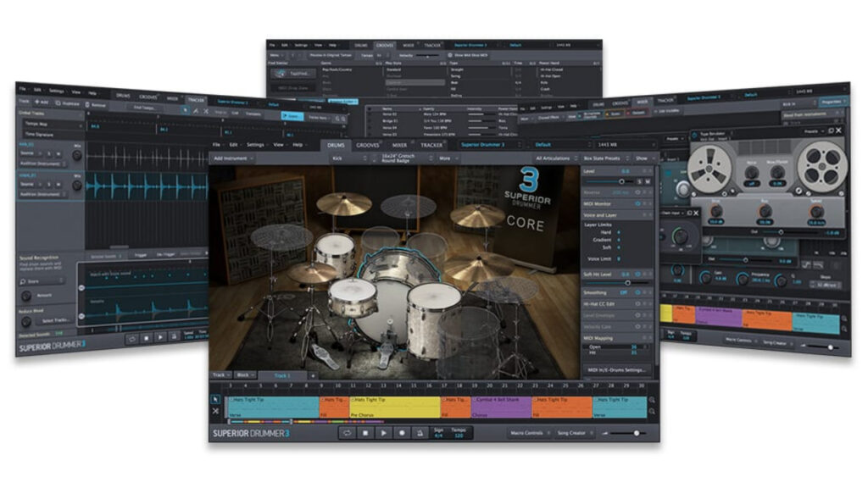Toggle Solo with the S button on Level
The height and width of the screenshot is (488, 868).
[x=639, y=180]
